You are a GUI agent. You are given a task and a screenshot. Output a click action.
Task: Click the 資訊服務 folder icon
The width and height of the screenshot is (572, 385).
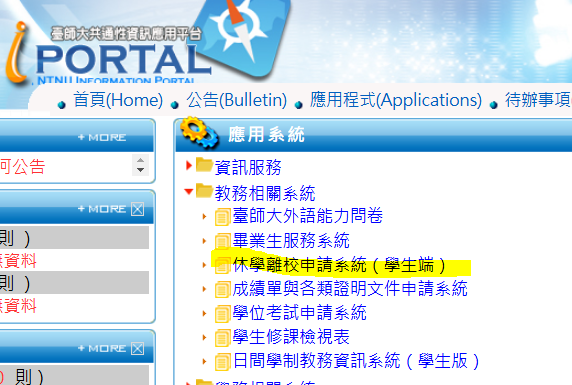point(204,165)
